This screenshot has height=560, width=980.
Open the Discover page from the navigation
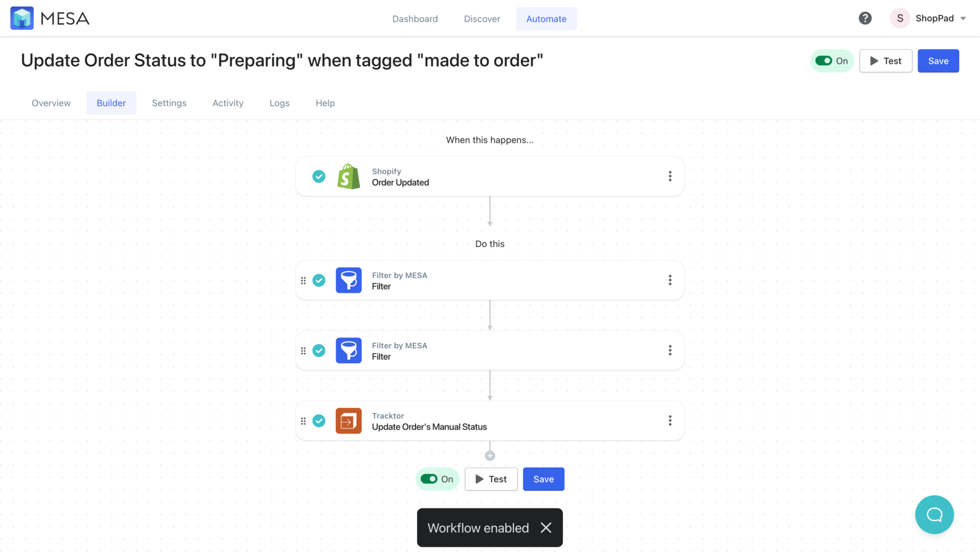481,18
